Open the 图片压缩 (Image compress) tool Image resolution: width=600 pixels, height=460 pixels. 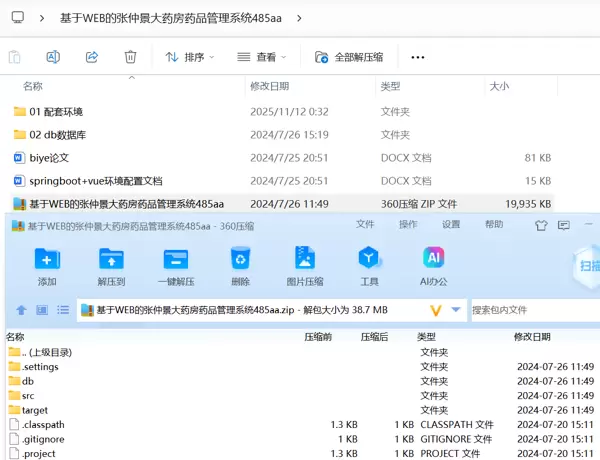(304, 261)
